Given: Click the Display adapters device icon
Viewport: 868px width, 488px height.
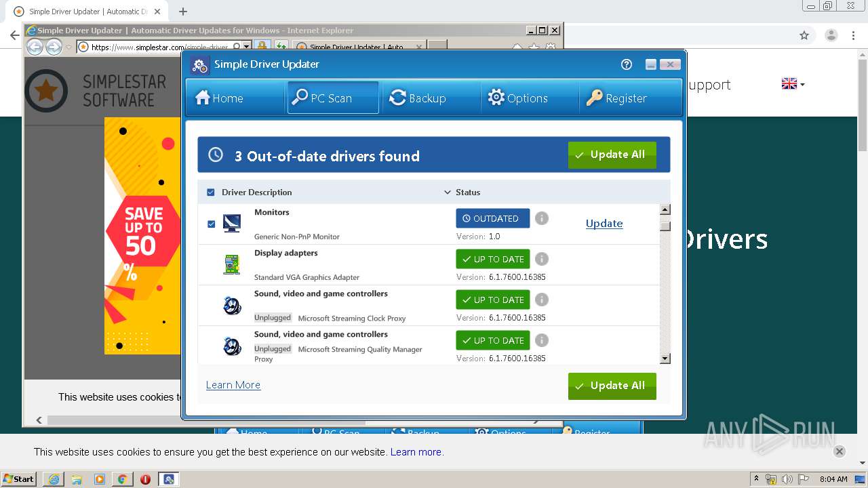Looking at the screenshot, I should [x=232, y=264].
